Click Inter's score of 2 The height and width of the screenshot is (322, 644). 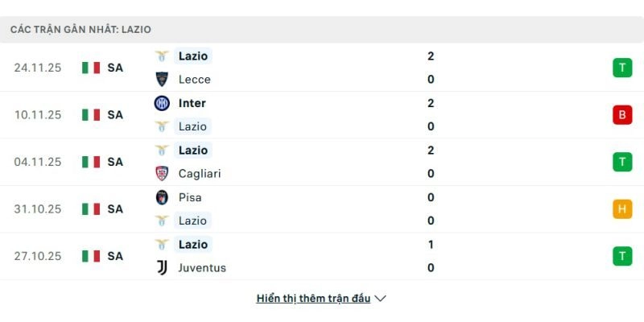[x=431, y=103]
